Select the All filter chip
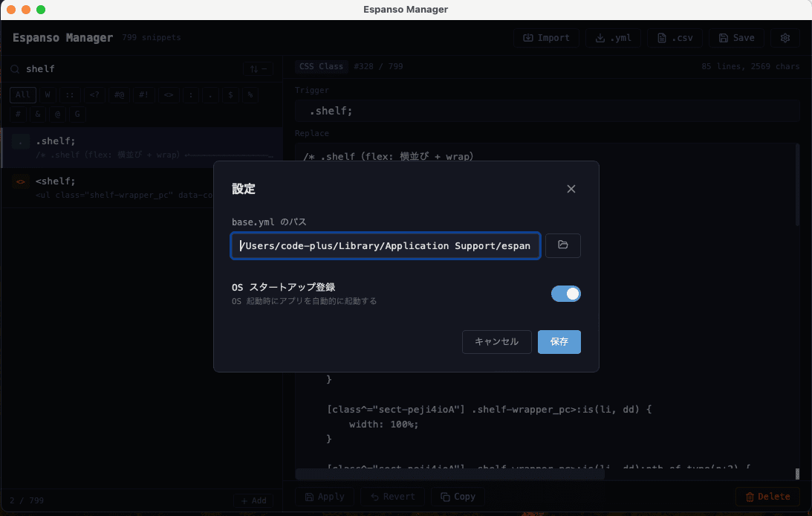Viewport: 812px width, 516px height. coord(23,95)
